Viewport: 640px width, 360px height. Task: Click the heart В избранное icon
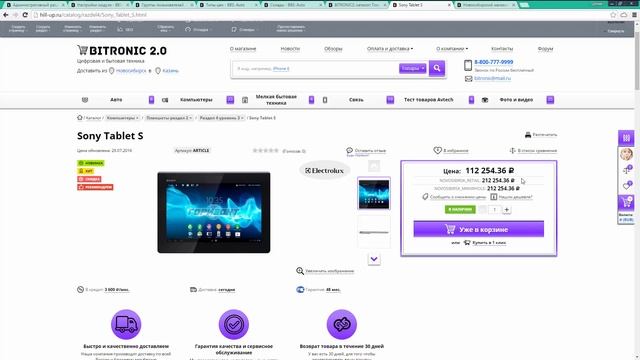click(x=438, y=150)
